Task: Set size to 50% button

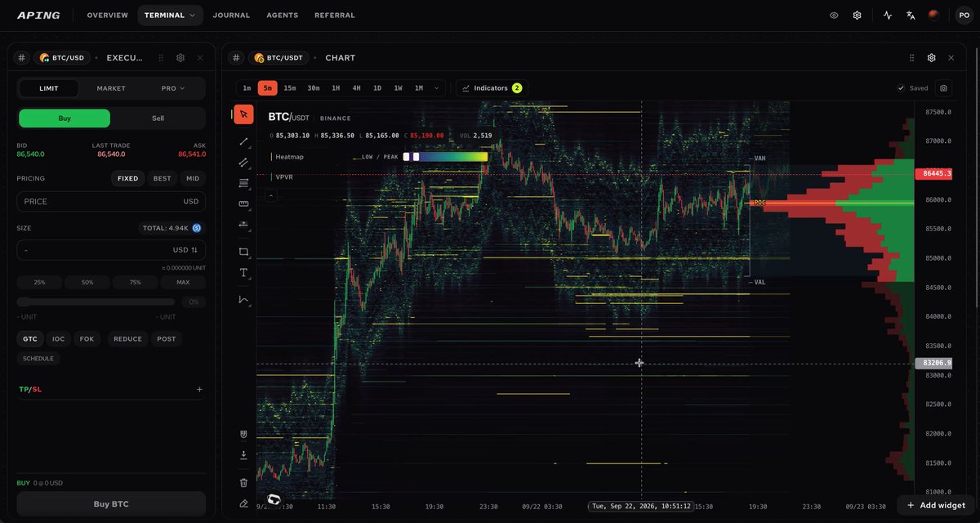Action: coord(87,282)
